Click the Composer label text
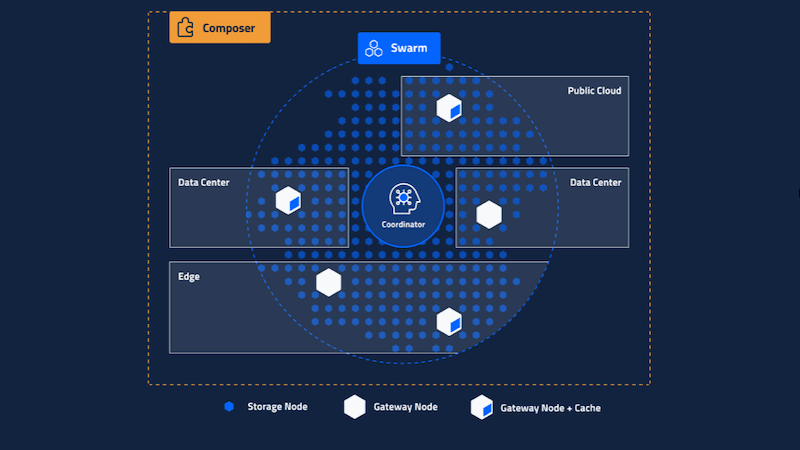800x450 pixels. pyautogui.click(x=229, y=28)
